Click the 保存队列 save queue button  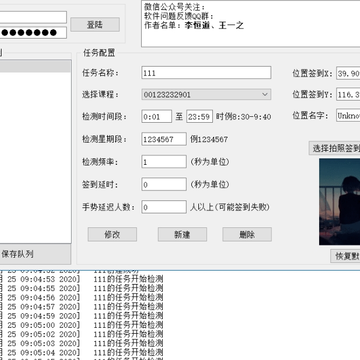35,254
